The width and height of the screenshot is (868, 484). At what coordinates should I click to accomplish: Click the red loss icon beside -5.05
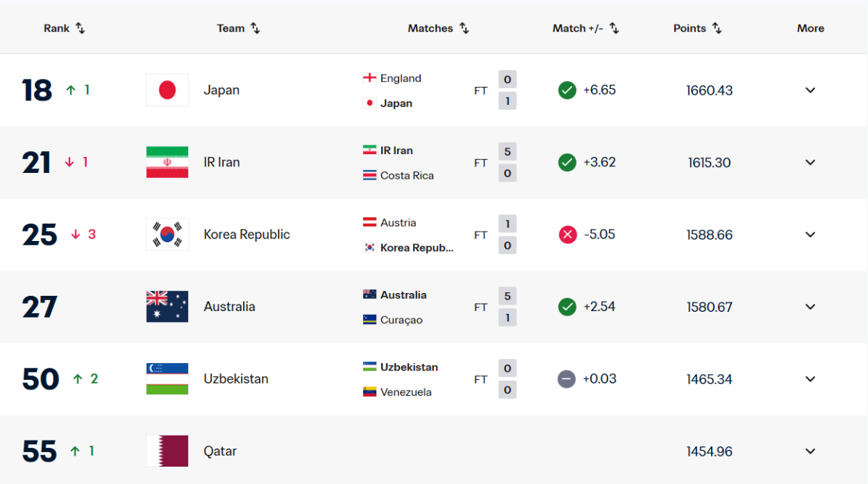coord(567,234)
